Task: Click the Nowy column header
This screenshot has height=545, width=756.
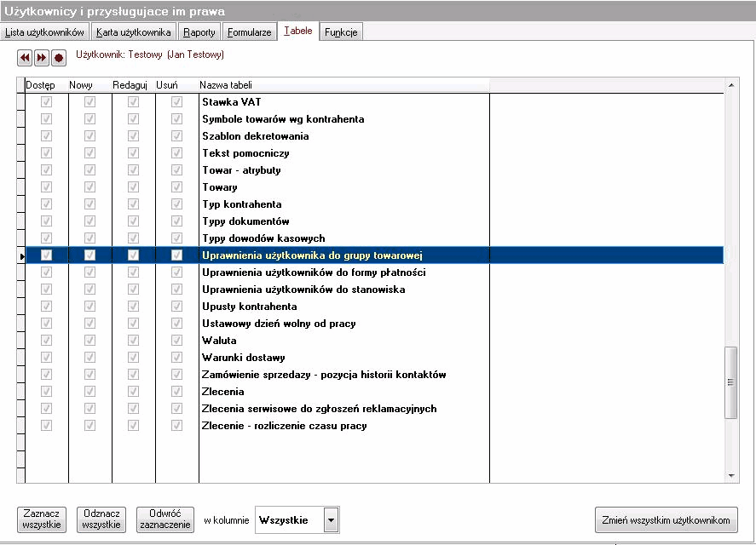Action: click(x=89, y=85)
